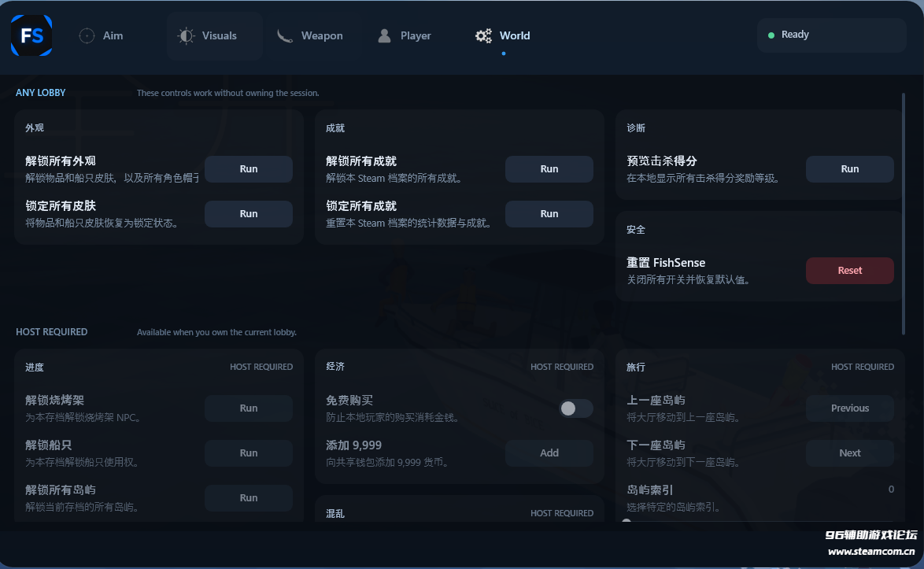Click the HOST REQUIRED section heading
The image size is (924, 569).
pyautogui.click(x=52, y=332)
